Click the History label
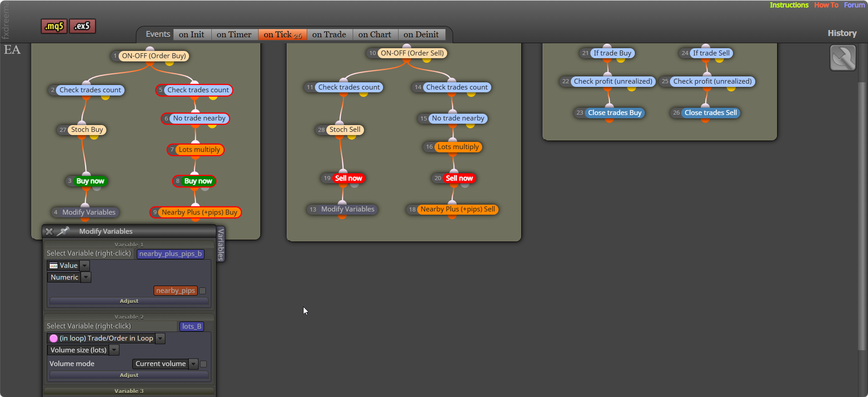The image size is (868, 397). coord(842,33)
